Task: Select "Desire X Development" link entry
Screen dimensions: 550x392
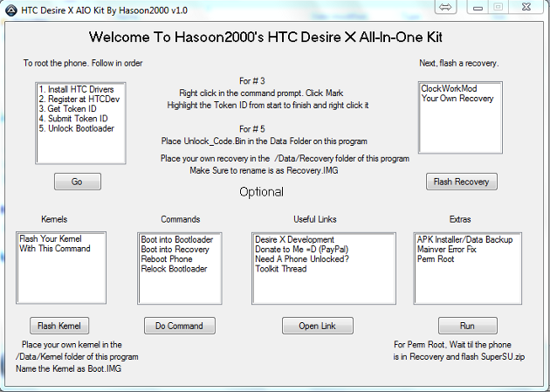Action: [x=295, y=239]
